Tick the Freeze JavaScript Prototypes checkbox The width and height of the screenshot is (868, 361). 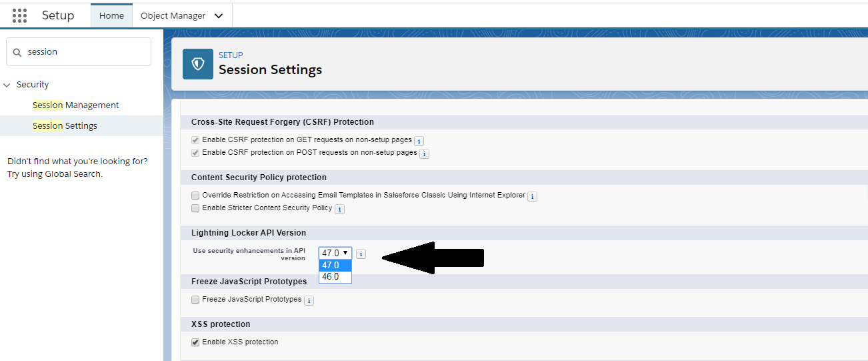coord(195,300)
